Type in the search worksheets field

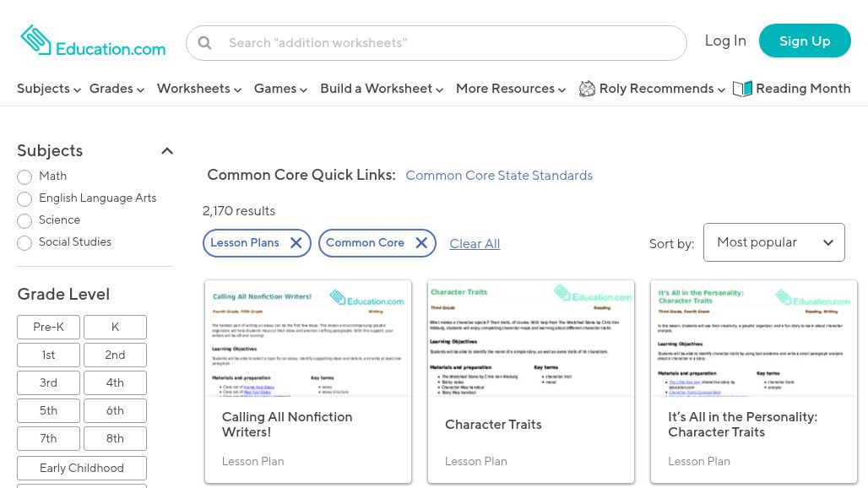pyautogui.click(x=452, y=43)
